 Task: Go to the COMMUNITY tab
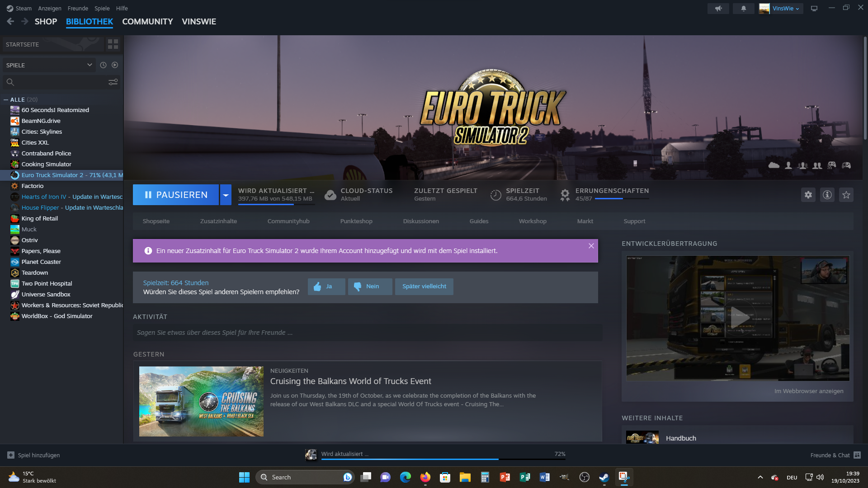(x=147, y=22)
